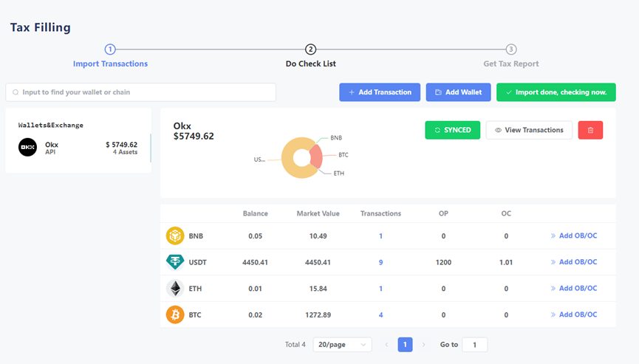Viewport: 639px width, 364px height.
Task: Click the BTC chart legend label
Action: (344, 155)
